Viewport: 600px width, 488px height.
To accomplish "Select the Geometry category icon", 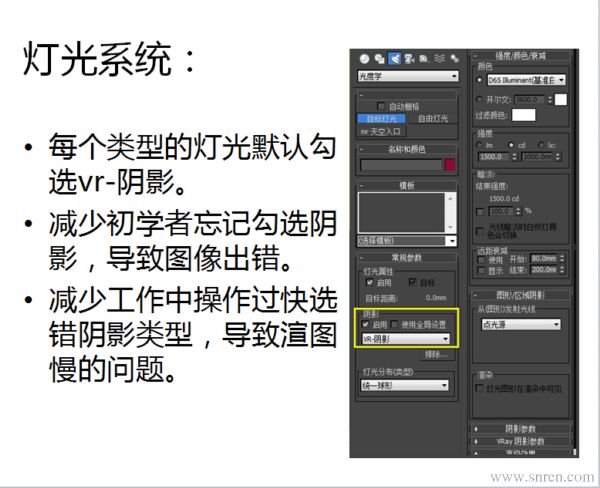I will 364,58.
